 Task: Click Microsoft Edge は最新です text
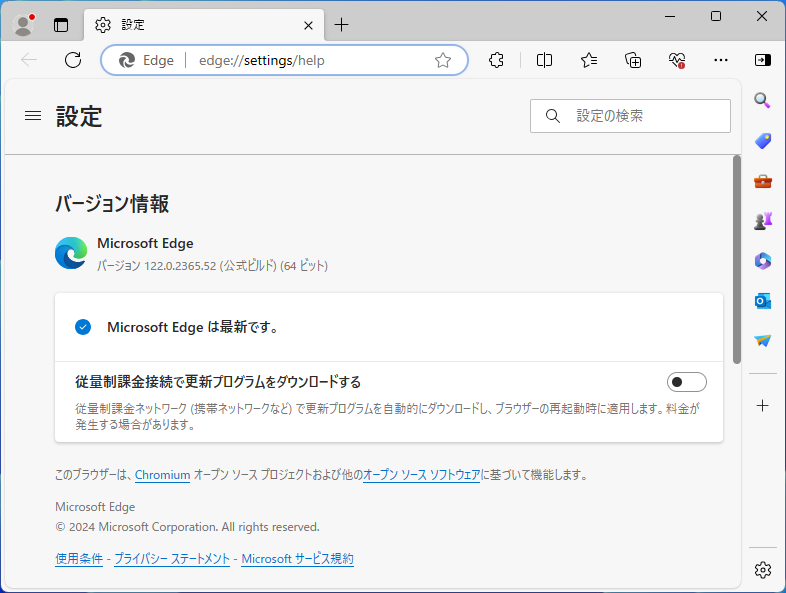[x=193, y=327]
